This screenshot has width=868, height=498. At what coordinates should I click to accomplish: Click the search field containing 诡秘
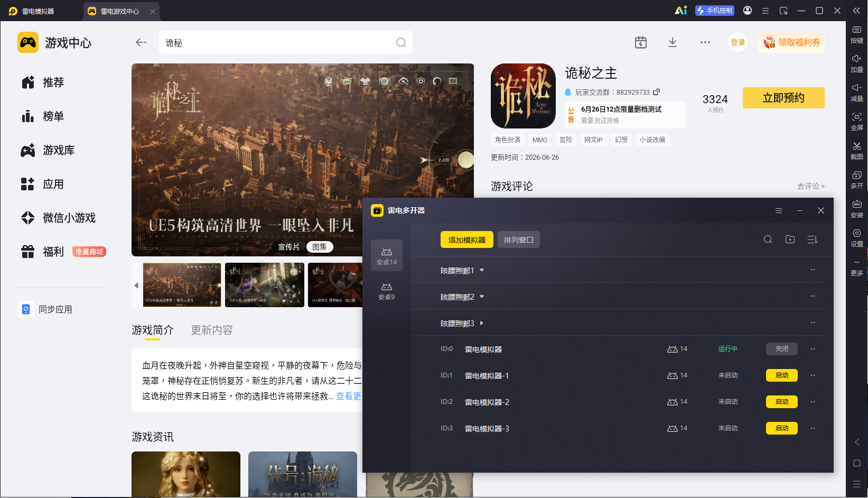[x=285, y=42]
